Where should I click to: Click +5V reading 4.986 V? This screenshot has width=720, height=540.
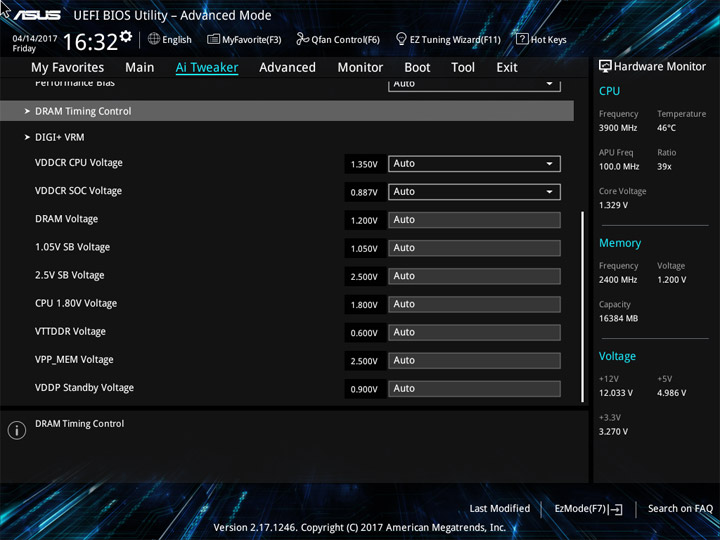click(671, 393)
